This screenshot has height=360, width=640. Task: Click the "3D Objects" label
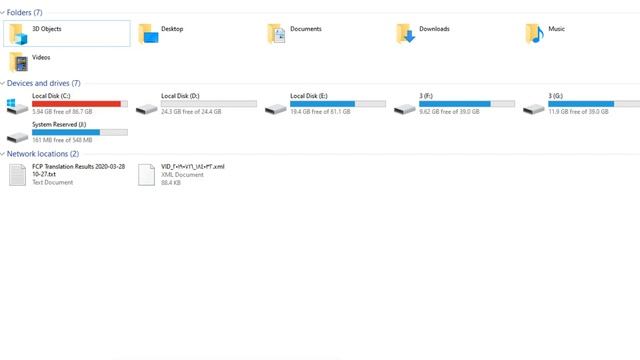tap(47, 29)
